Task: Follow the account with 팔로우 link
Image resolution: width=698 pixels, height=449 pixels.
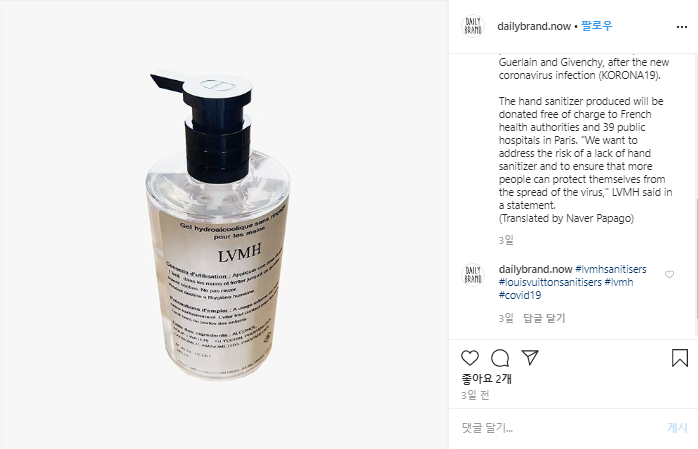Action: click(597, 26)
